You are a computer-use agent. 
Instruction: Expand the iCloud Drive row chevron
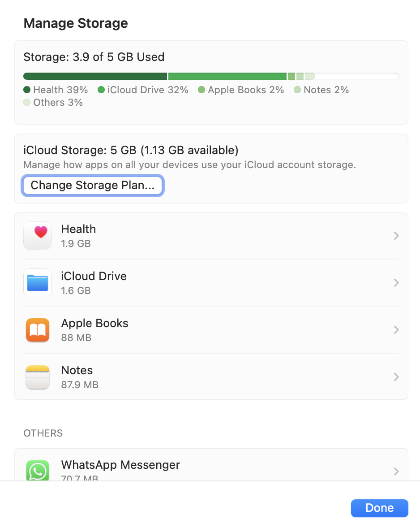(x=396, y=283)
